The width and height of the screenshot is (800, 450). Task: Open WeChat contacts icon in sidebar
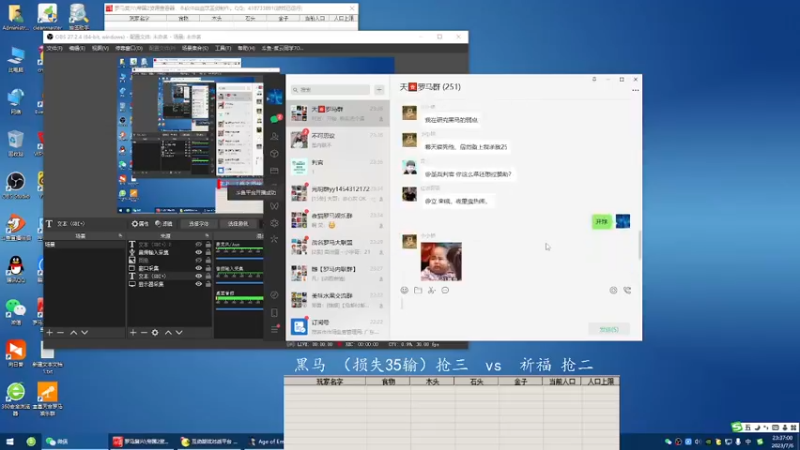274,136
